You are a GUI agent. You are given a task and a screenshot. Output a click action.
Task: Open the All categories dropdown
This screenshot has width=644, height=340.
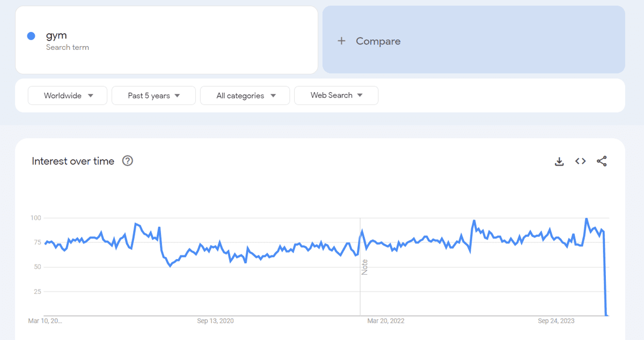[245, 95]
